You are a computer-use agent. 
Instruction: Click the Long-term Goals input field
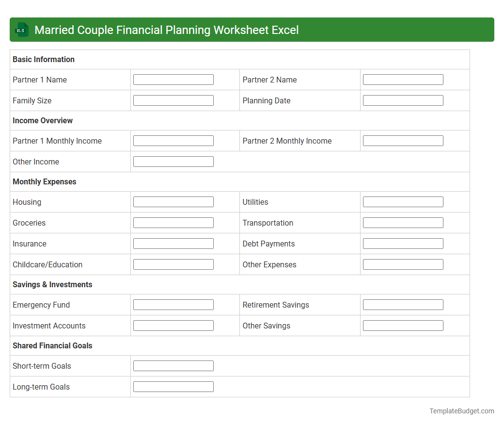[173, 386]
